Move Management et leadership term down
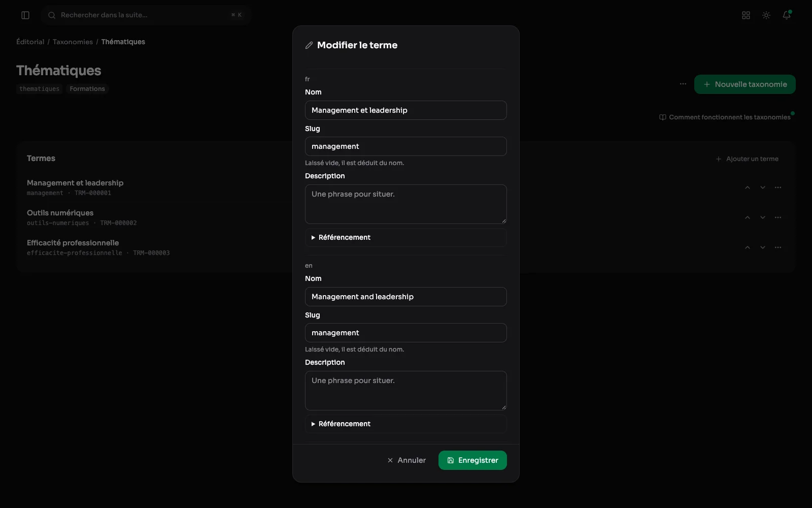Viewport: 812px width, 508px height. pos(763,187)
